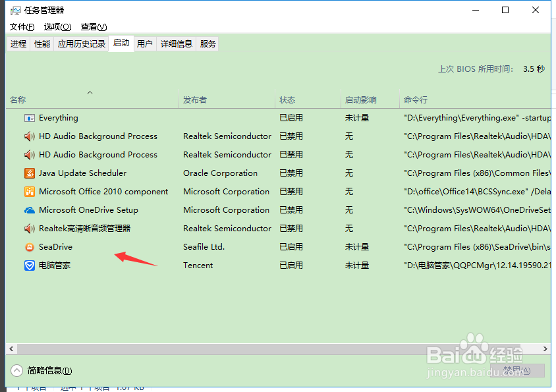Click the SeaDrive orange icon

30,247
